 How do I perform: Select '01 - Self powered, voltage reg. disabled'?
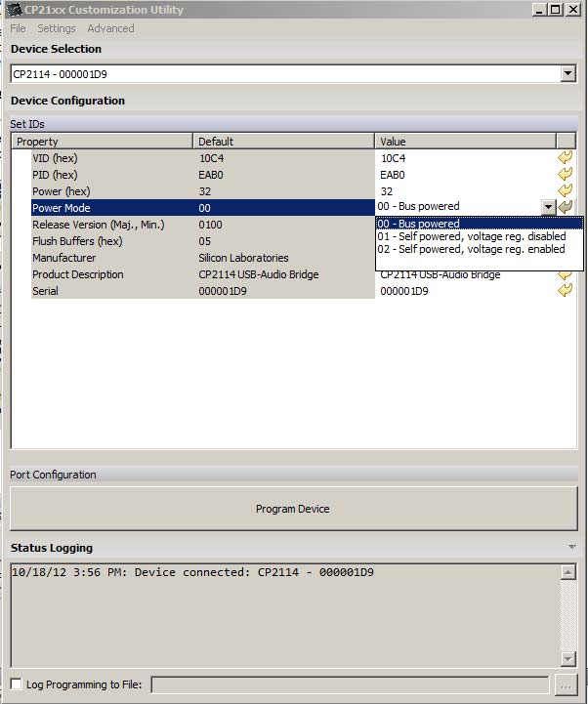[x=471, y=236]
